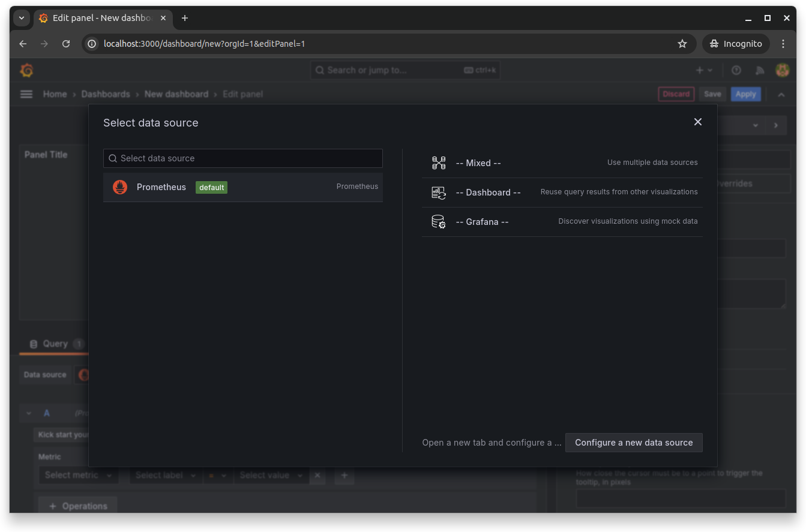Select the -- Dashboard -- data source
The image size is (806, 532).
(x=562, y=193)
